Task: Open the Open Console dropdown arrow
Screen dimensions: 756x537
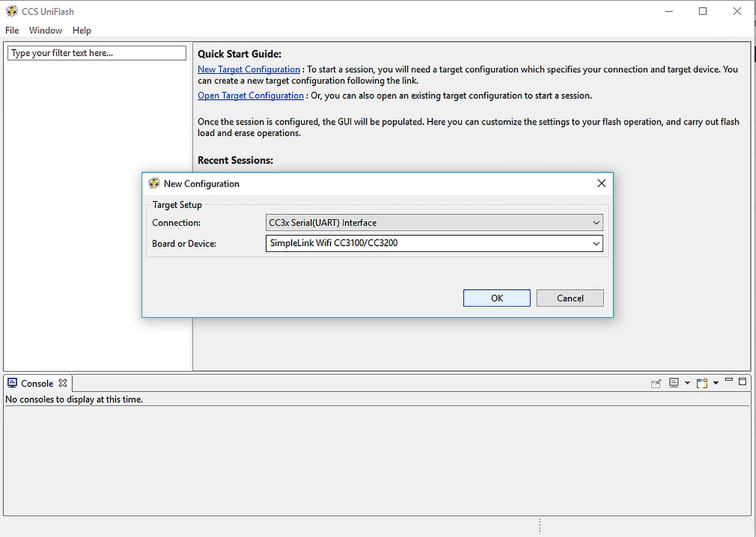Action: (x=715, y=383)
